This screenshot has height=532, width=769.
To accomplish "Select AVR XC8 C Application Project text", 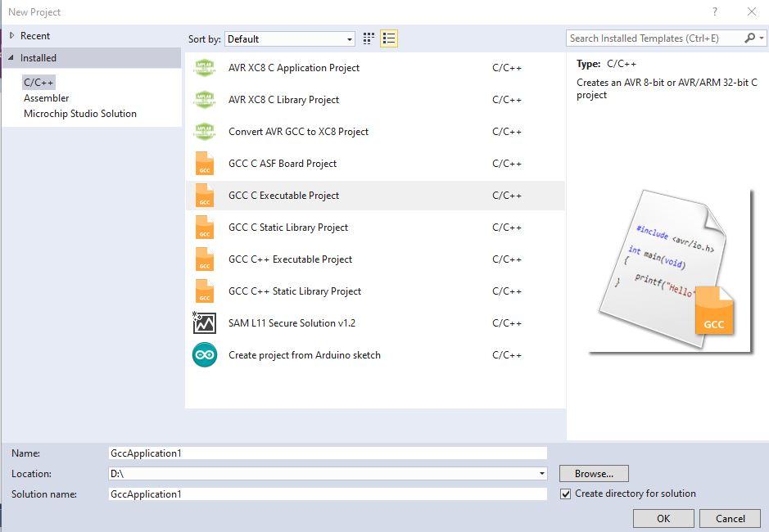I will (x=294, y=68).
